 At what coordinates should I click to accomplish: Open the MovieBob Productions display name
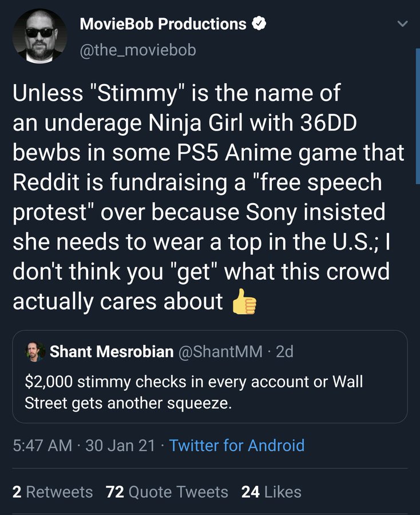click(163, 24)
